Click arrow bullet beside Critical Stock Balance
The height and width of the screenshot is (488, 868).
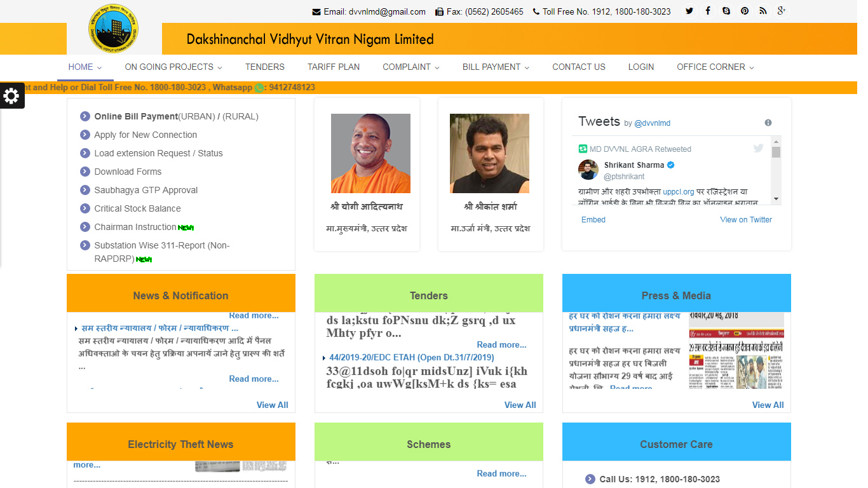(85, 208)
